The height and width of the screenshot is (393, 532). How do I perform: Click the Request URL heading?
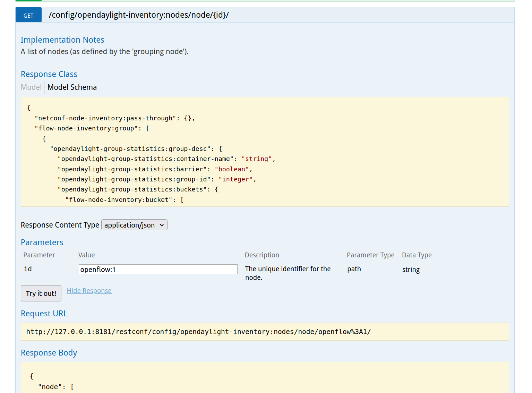[x=44, y=314]
